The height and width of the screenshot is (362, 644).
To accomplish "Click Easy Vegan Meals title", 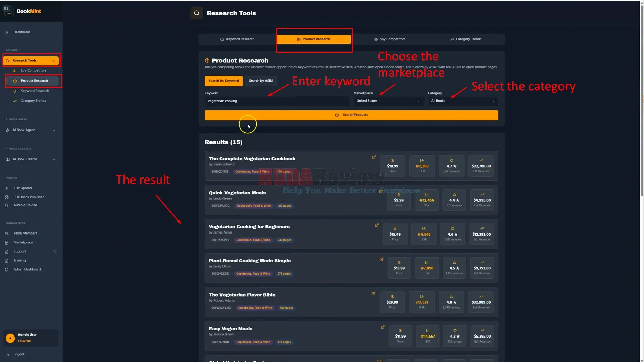I will pyautogui.click(x=231, y=329).
